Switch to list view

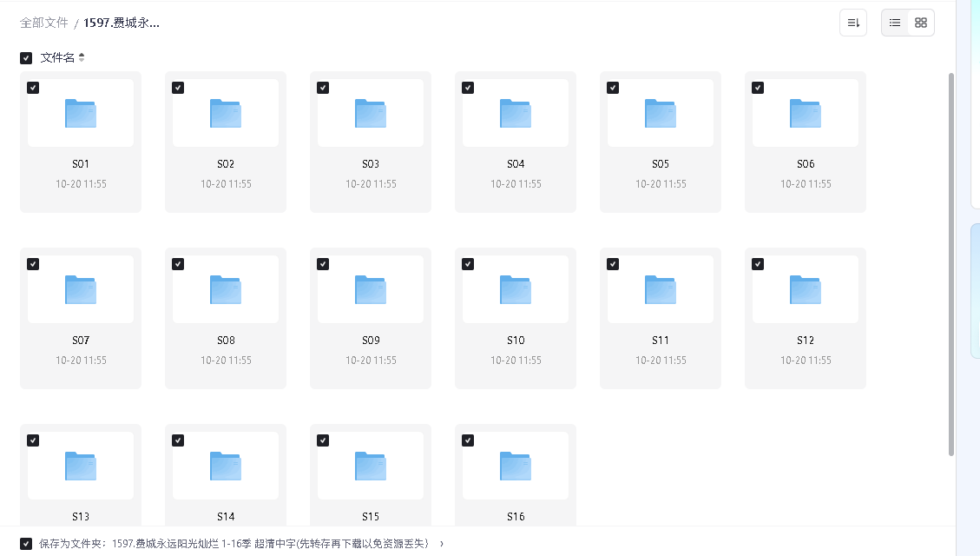click(894, 22)
